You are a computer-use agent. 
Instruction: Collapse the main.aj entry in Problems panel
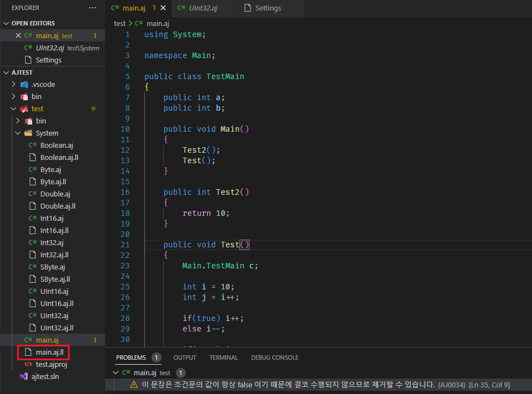coord(116,372)
